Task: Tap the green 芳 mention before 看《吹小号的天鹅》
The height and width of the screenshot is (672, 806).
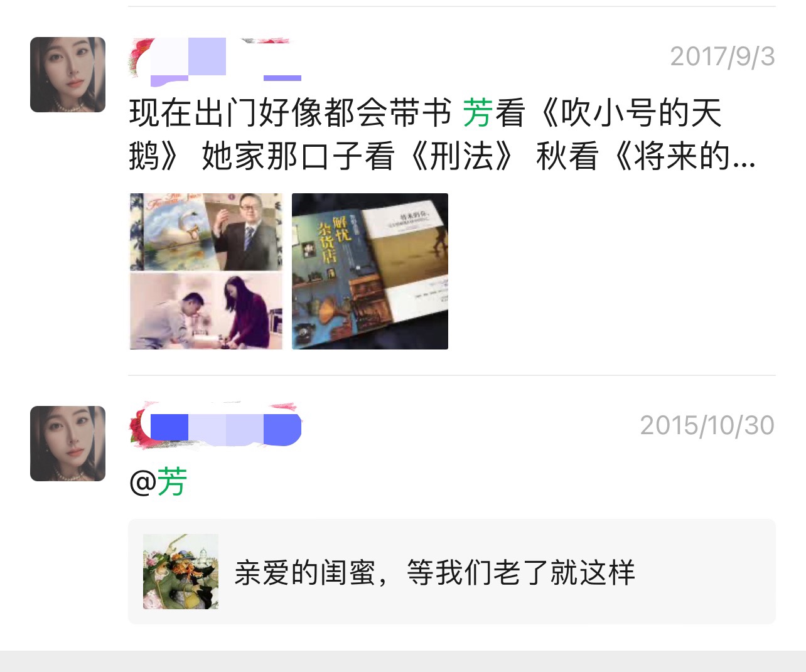Action: pos(478,113)
